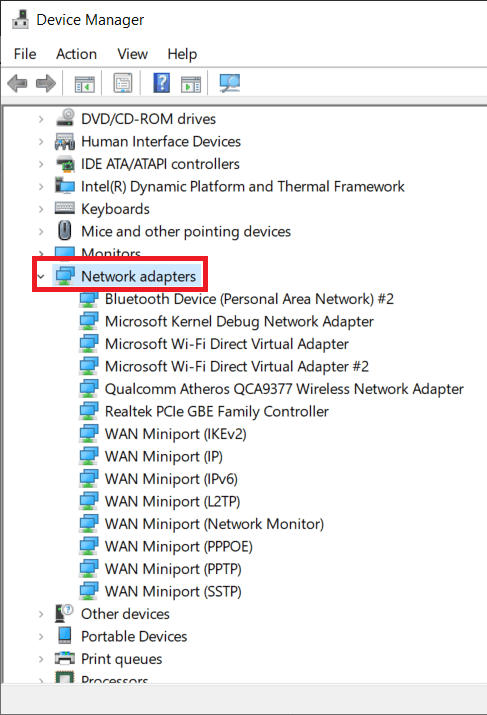Select the Other devices label
This screenshot has width=487, height=715.
click(x=125, y=614)
